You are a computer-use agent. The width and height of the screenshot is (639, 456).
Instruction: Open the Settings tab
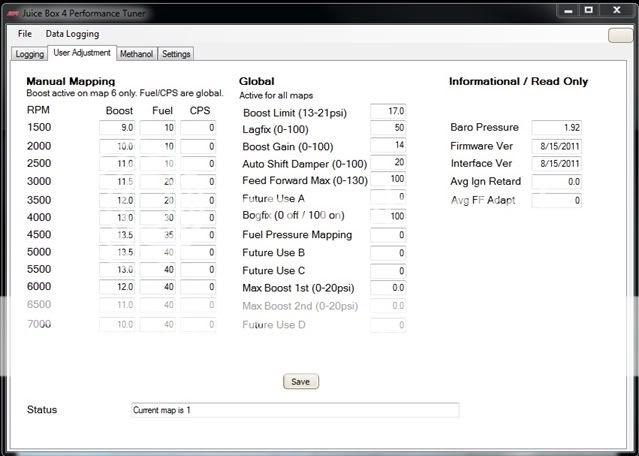click(176, 54)
